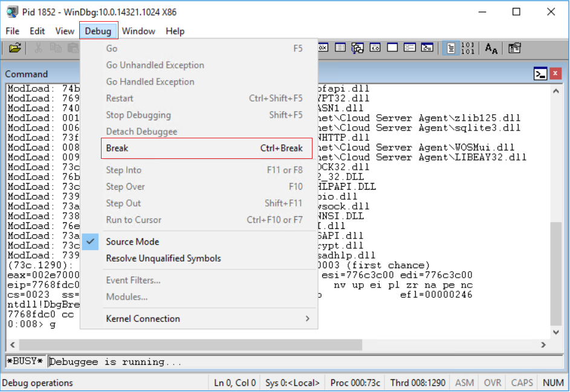This screenshot has width=570, height=392.
Task: Click the Sys 0:<Local> status cell
Action: click(293, 383)
